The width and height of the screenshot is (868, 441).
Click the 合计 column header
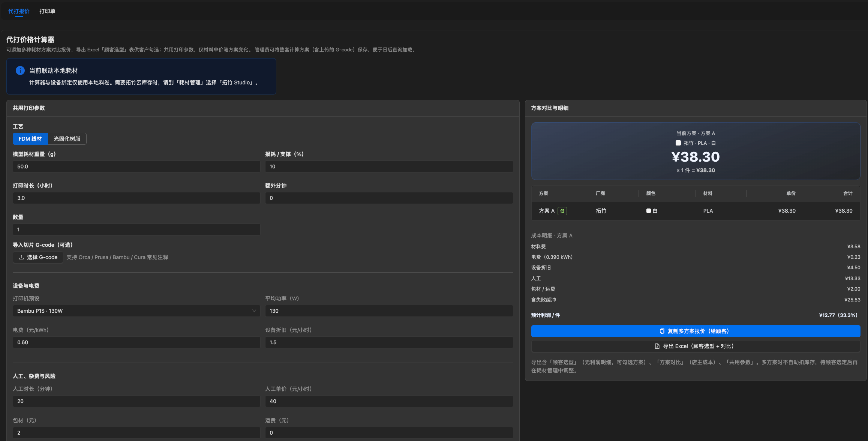click(x=848, y=193)
